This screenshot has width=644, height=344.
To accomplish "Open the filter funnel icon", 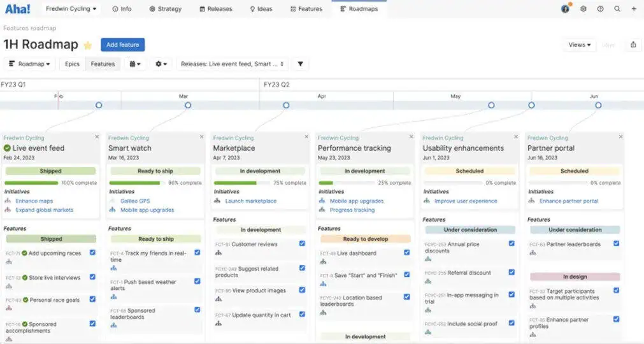I will tap(301, 64).
